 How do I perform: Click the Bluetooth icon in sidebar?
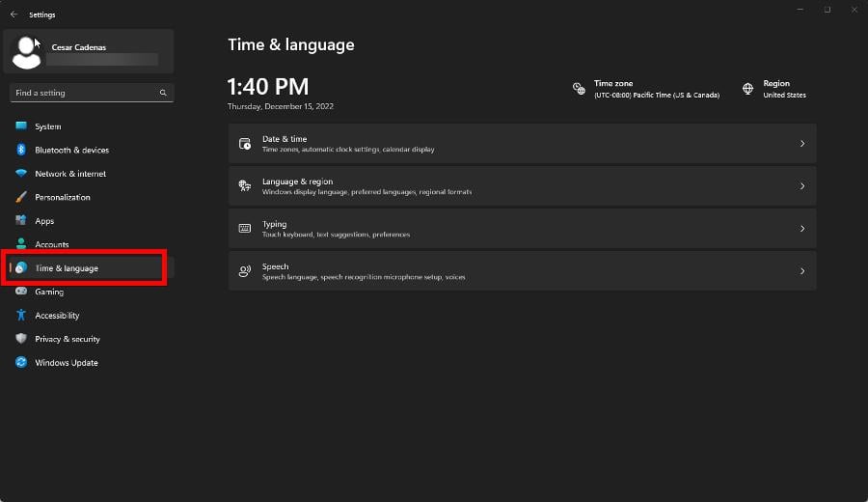tap(21, 150)
